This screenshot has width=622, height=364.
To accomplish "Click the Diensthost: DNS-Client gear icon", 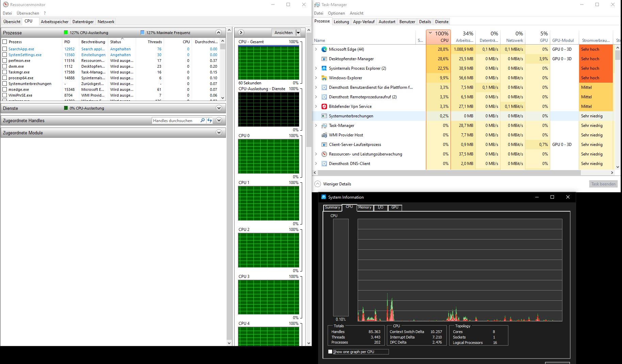I will point(324,164).
